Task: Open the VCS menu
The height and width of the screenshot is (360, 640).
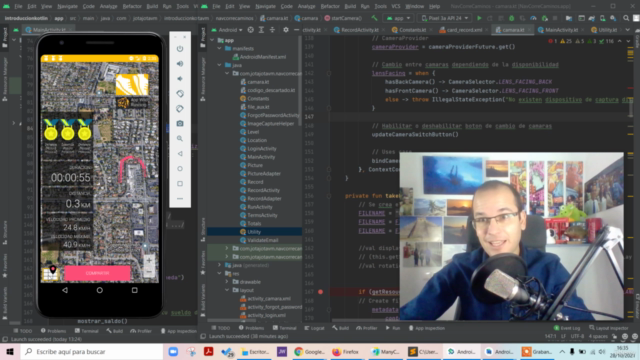Action: [396, 7]
